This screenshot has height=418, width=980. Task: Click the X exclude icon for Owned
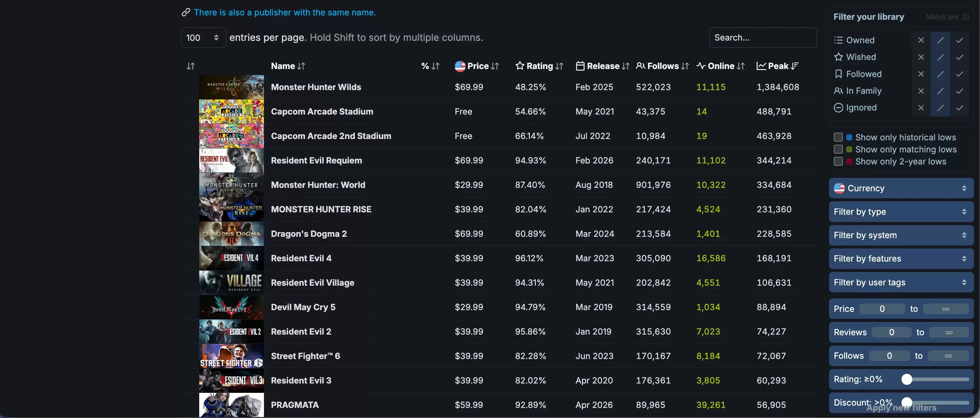[x=921, y=40]
